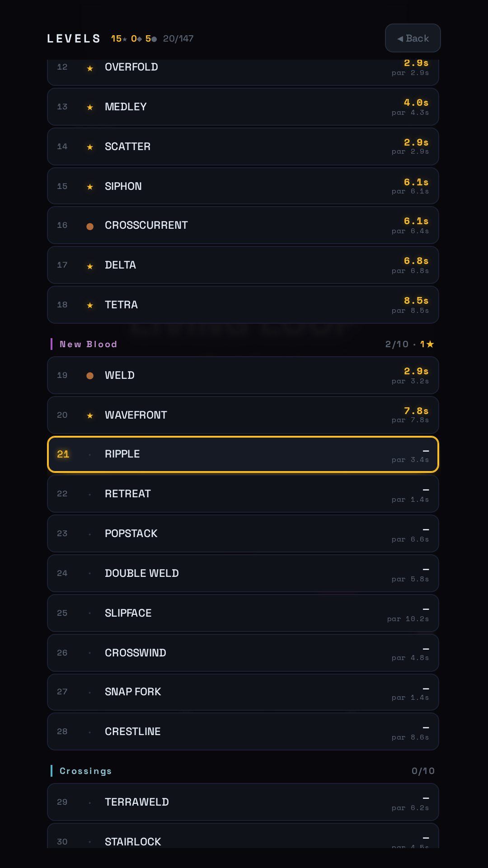Click the New Blood section header
This screenshot has height=868, width=488.
point(88,344)
